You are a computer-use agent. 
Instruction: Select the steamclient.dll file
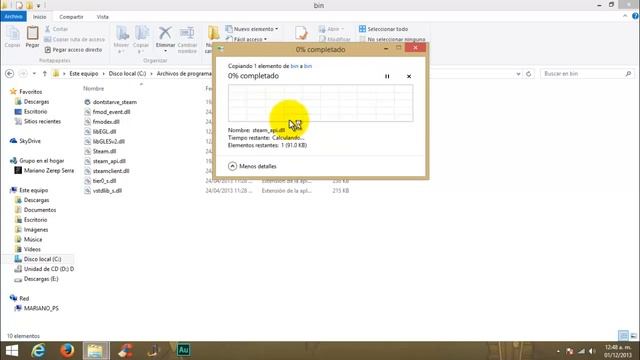tap(107, 171)
